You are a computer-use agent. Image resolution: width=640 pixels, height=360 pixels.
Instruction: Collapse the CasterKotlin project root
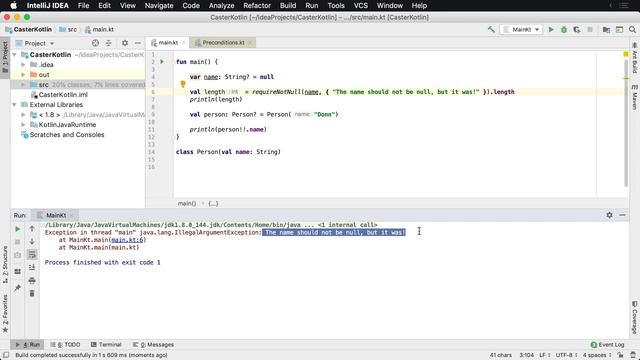[15, 55]
